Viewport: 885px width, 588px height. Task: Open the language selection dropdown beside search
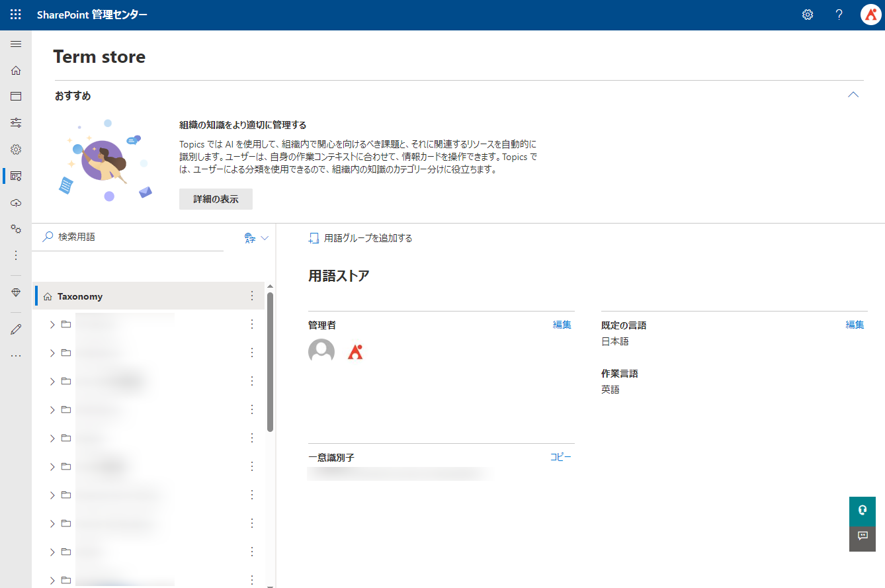pyautogui.click(x=257, y=238)
